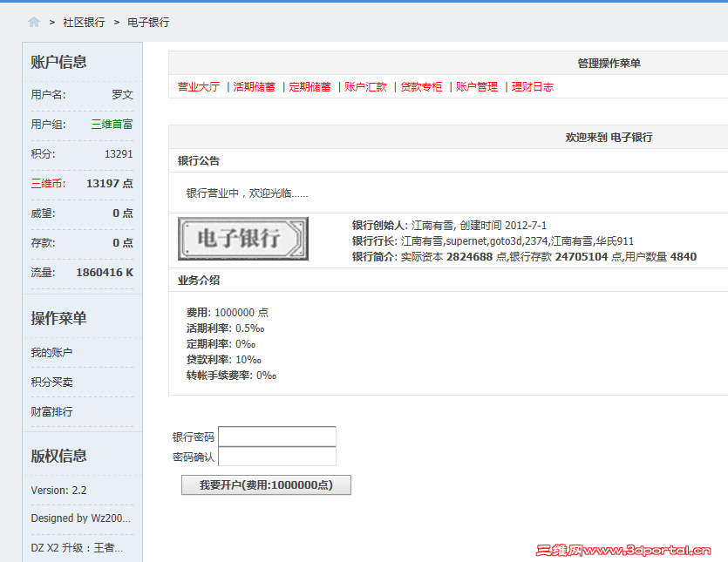
Task: Click DZ X2 升级 entry
Action: click(77, 548)
